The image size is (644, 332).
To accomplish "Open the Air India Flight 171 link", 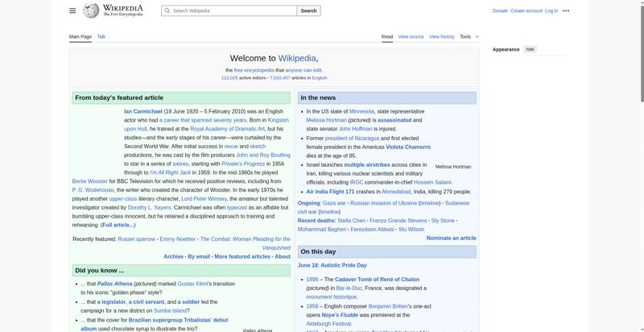I will point(330,192).
